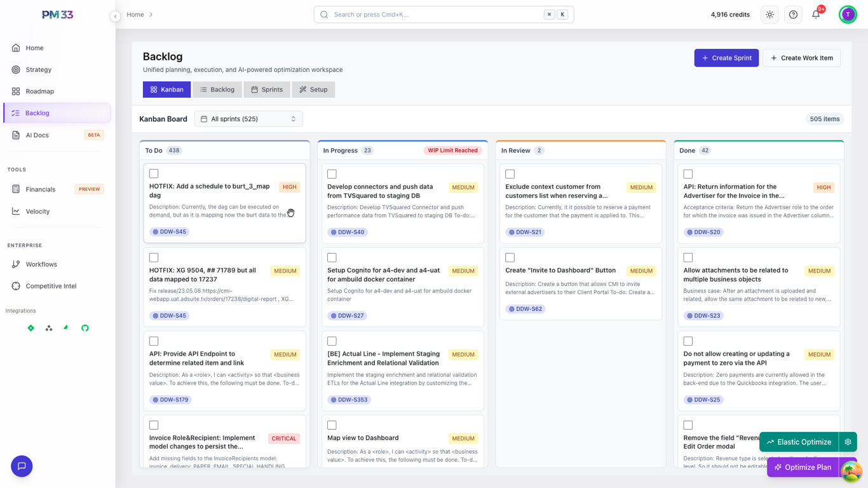This screenshot has height=488, width=868.
Task: Tick the checkbox on the TVSquared connectors card
Action: point(331,173)
